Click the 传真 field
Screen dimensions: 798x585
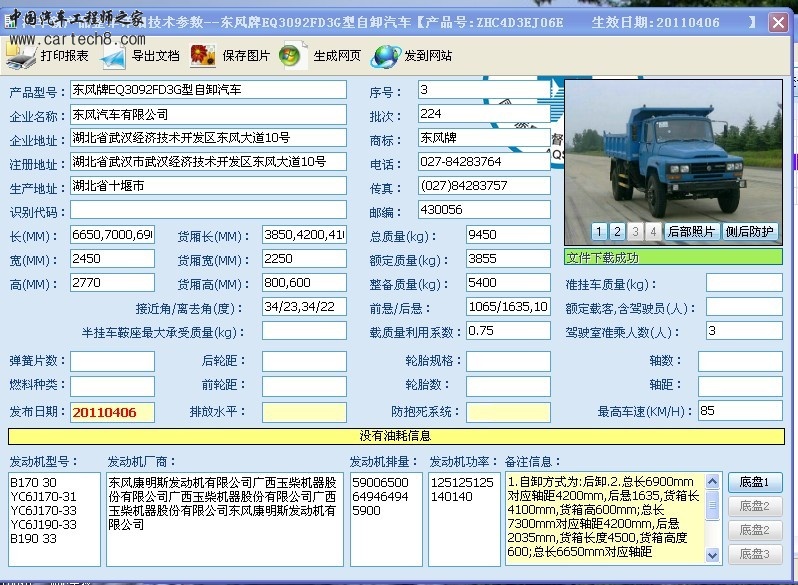pyautogui.click(x=484, y=186)
